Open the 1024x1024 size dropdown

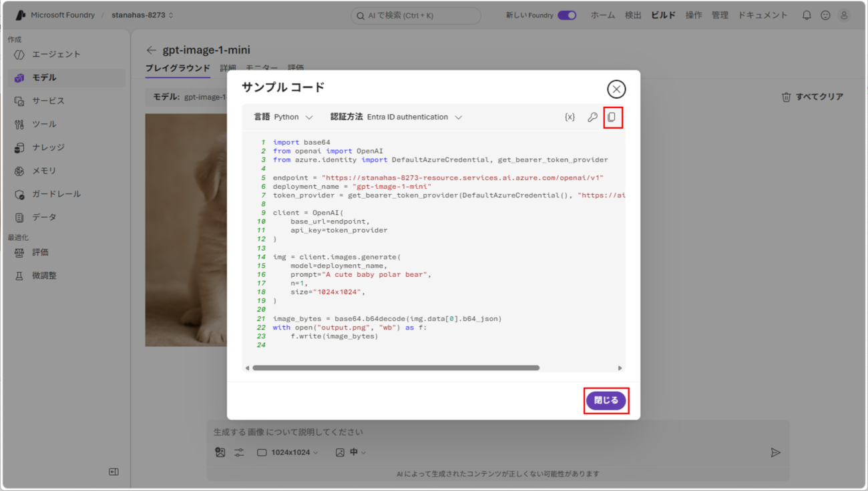click(x=288, y=452)
